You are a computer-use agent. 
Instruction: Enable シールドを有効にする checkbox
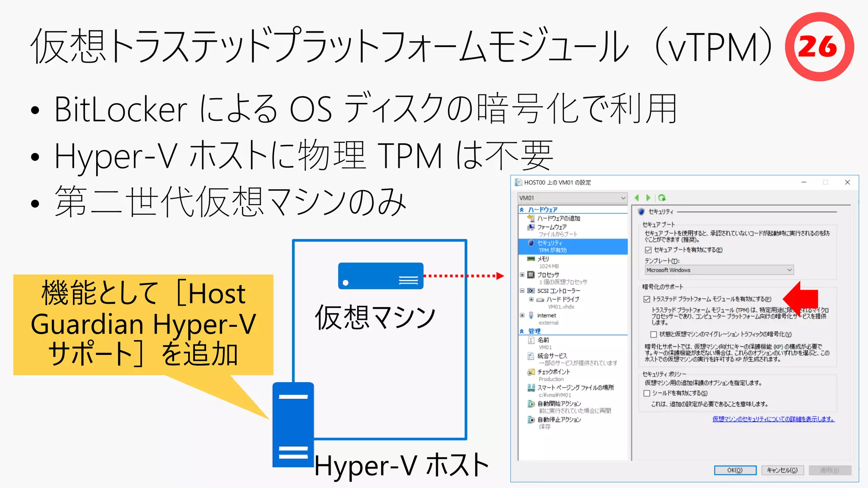coord(647,393)
